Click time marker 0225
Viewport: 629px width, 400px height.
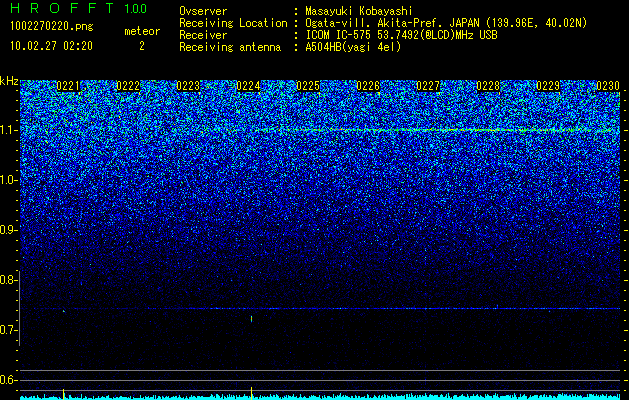pos(308,86)
